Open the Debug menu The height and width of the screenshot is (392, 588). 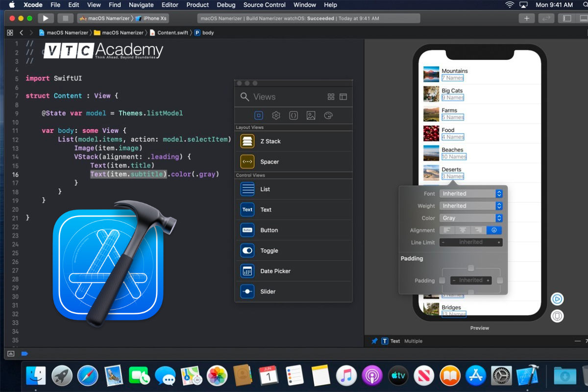[x=226, y=5]
